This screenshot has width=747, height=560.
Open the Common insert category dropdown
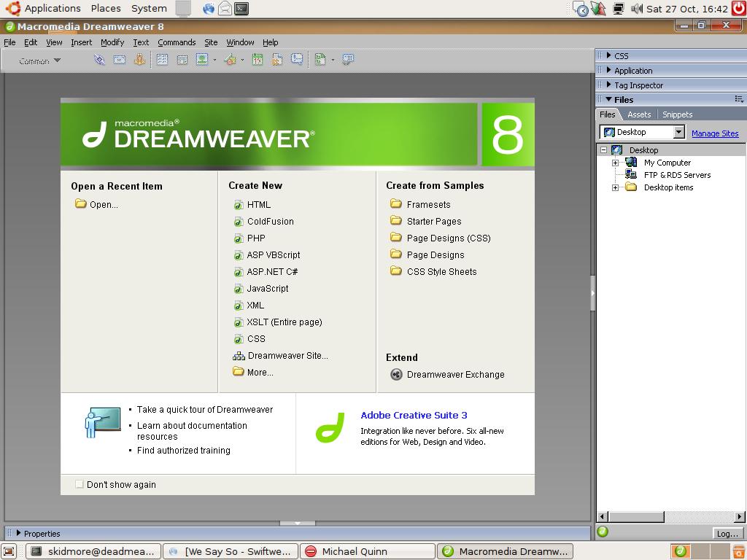click(x=40, y=61)
